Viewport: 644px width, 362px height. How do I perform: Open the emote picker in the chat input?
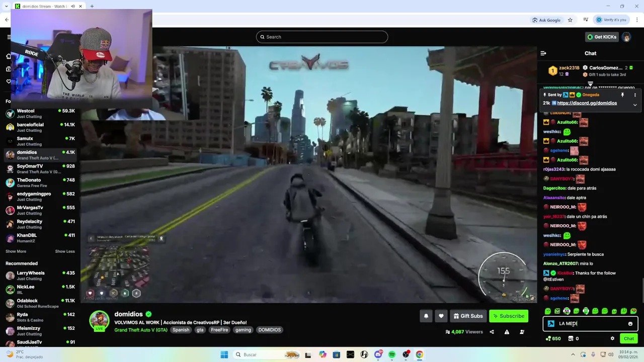630,324
